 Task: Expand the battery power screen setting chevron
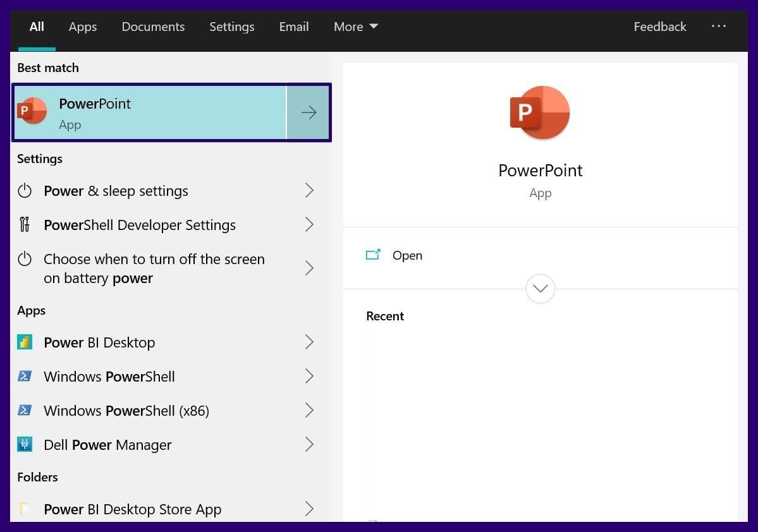tap(309, 268)
